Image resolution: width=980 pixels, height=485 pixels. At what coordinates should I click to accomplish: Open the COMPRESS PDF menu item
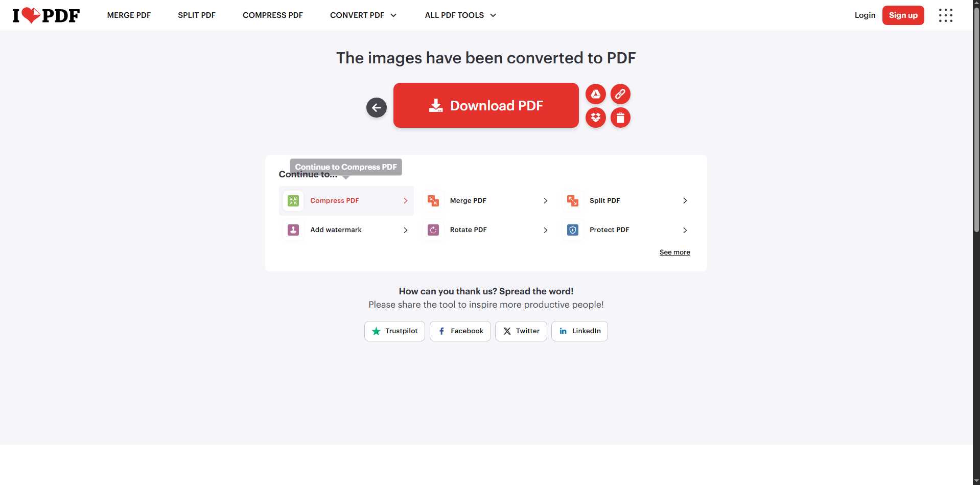(x=273, y=15)
